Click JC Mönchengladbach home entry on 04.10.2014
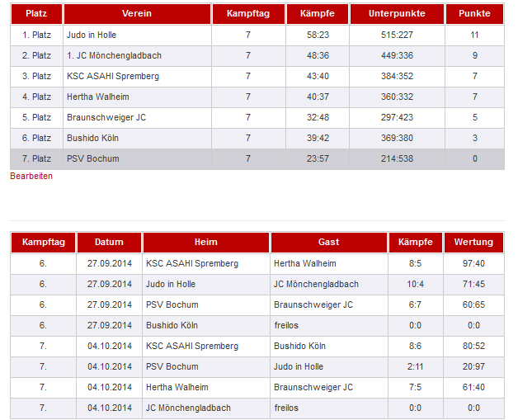This screenshot has width=518, height=420. pos(188,408)
